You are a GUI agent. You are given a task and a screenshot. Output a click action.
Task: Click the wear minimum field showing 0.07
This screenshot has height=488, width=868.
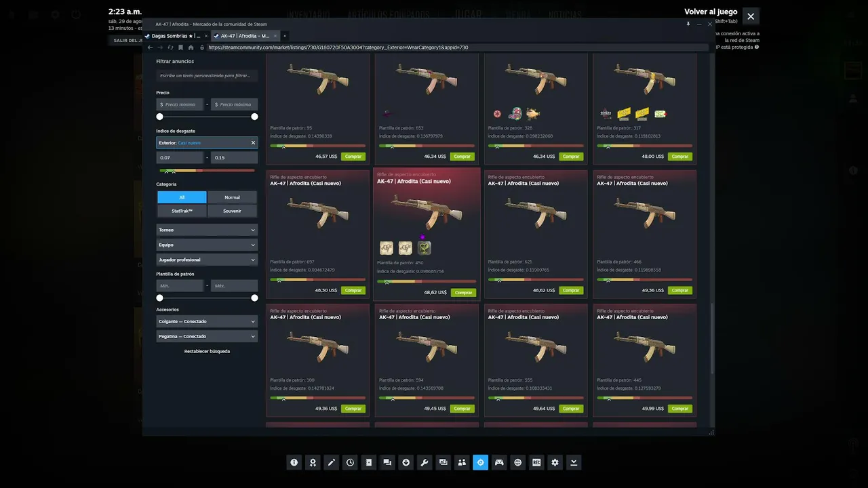(x=180, y=157)
